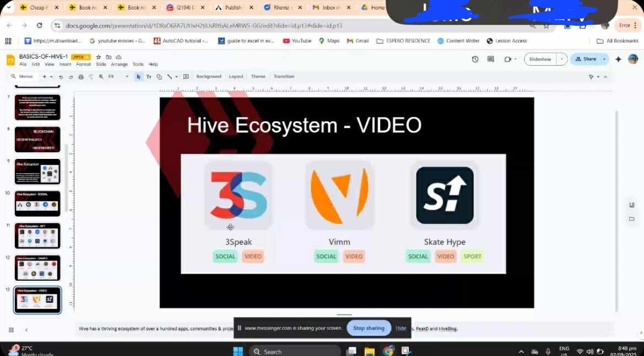This screenshot has width=644, height=356.
Task: Click the move to folder icon
Action: click(x=109, y=57)
